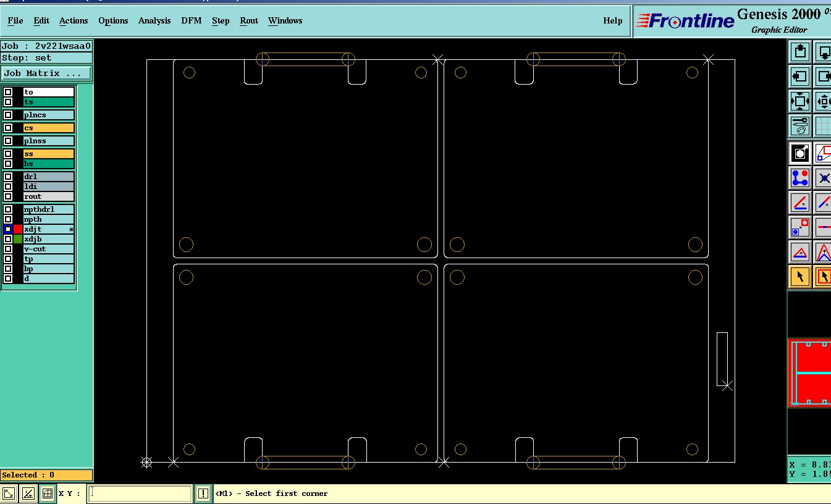Click the 'Job : 2v221wsaa0' label

coord(46,46)
